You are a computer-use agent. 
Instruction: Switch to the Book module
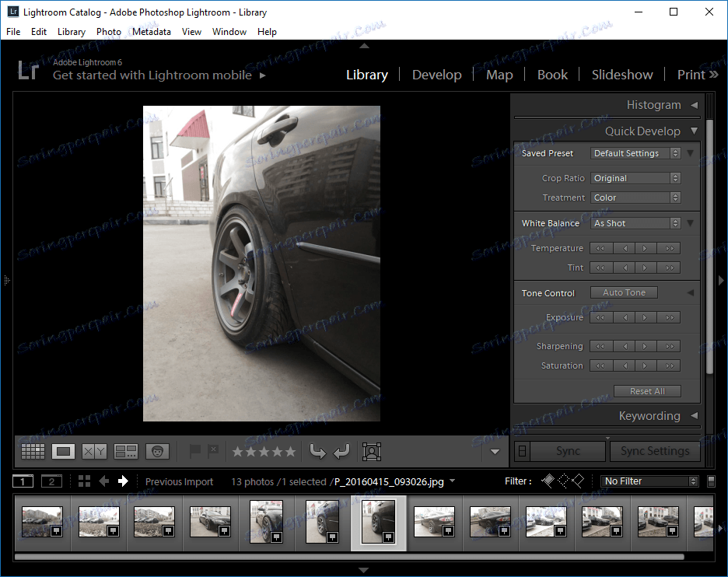point(552,75)
